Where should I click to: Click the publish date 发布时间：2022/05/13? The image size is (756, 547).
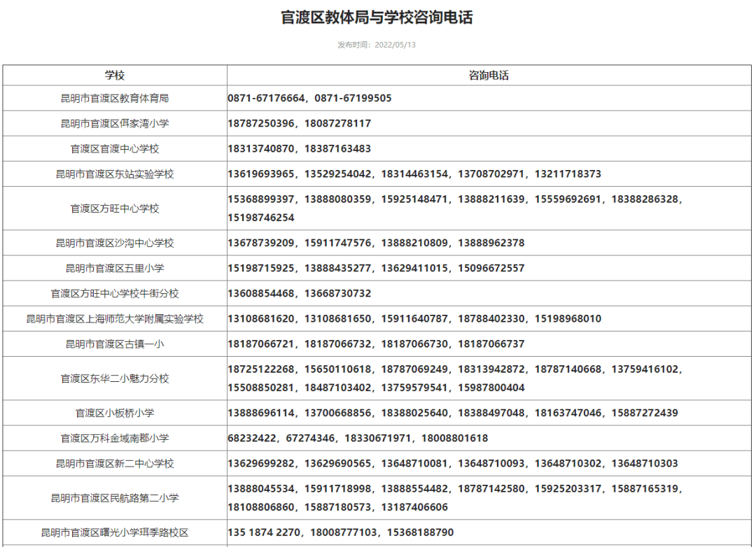click(x=377, y=45)
